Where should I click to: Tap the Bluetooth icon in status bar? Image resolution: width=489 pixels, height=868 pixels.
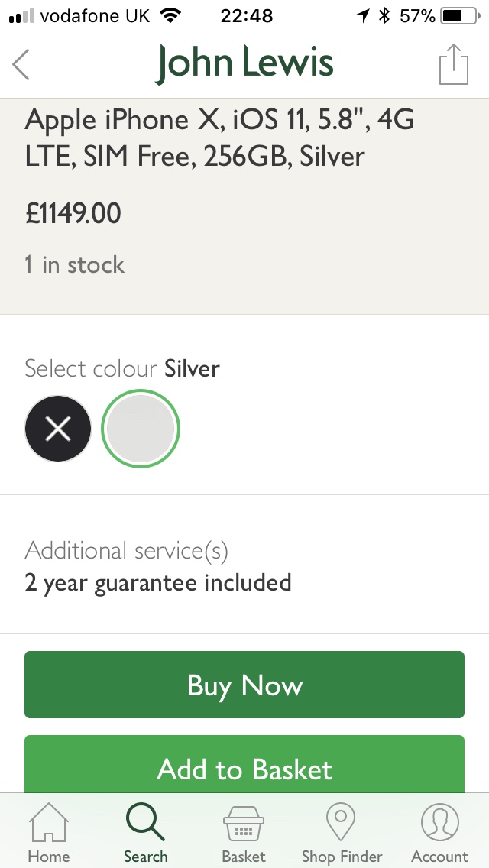(x=384, y=15)
